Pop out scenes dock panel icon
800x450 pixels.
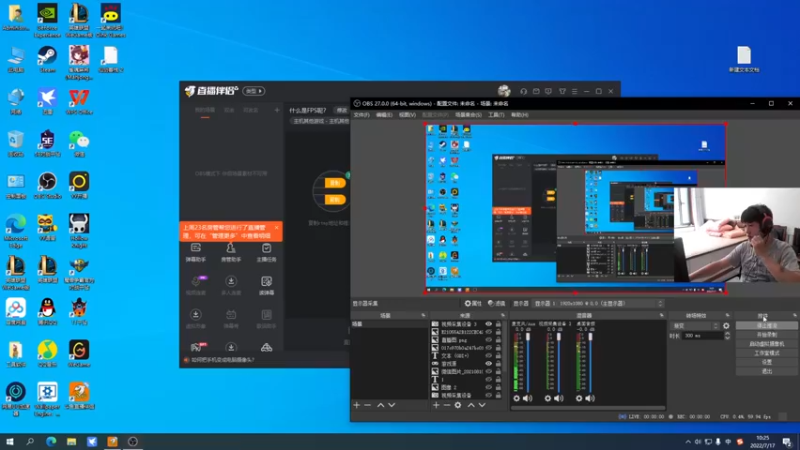click(x=423, y=315)
